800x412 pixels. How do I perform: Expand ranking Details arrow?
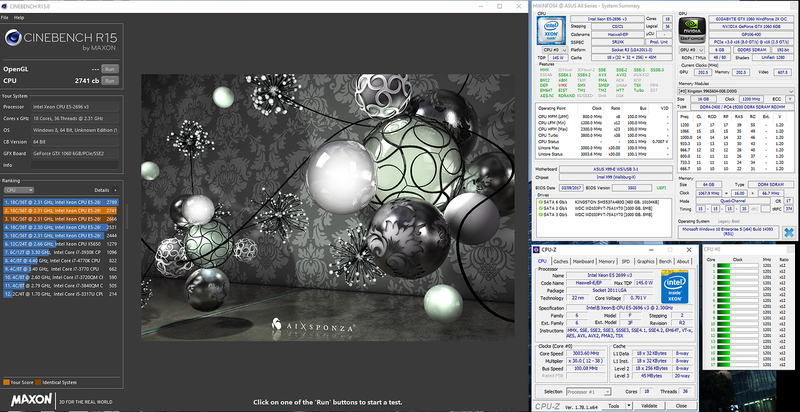pyautogui.click(x=115, y=190)
